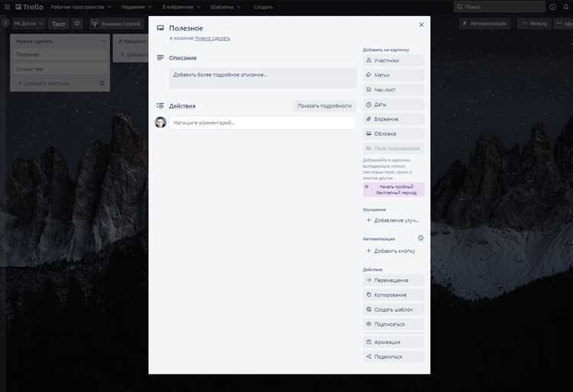
Task: Click the Добавить более подробное описание field
Action: pyautogui.click(x=263, y=77)
